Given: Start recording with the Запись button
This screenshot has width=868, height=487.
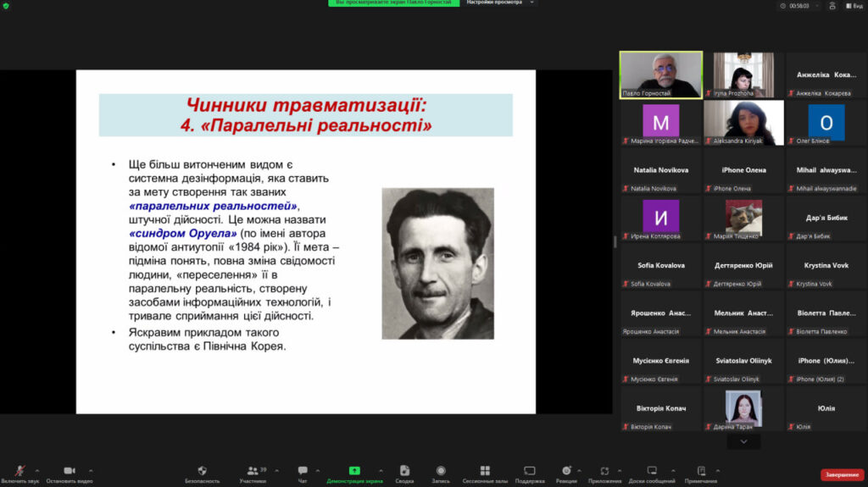Looking at the screenshot, I should pos(441,471).
